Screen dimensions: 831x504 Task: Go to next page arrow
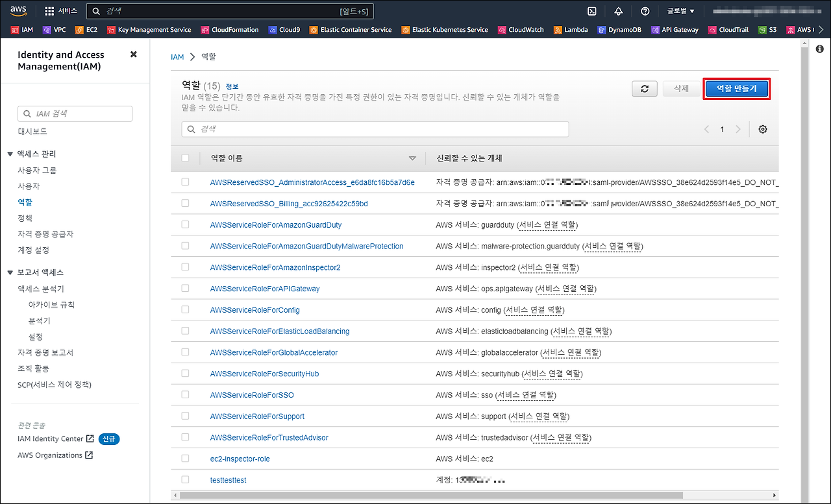[738, 129]
